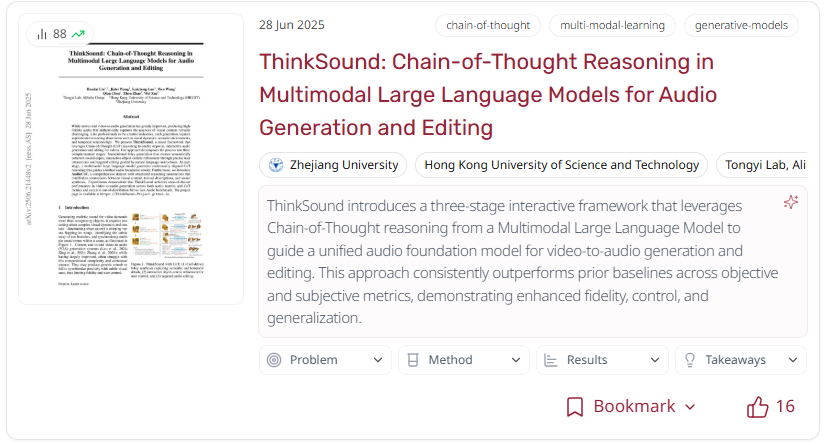This screenshot has width=825, height=445.
Task: Click the Results chart icon
Action: [551, 360]
